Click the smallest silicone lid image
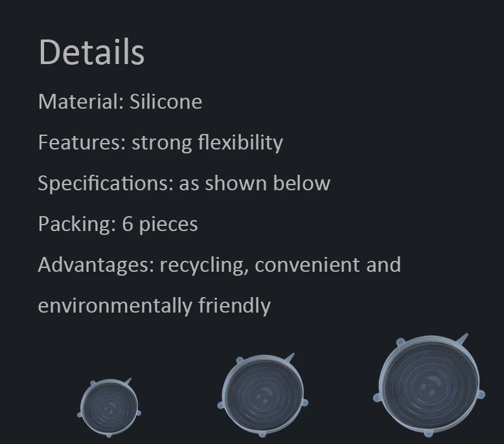Screen dimensions: 504x444 click(109, 408)
